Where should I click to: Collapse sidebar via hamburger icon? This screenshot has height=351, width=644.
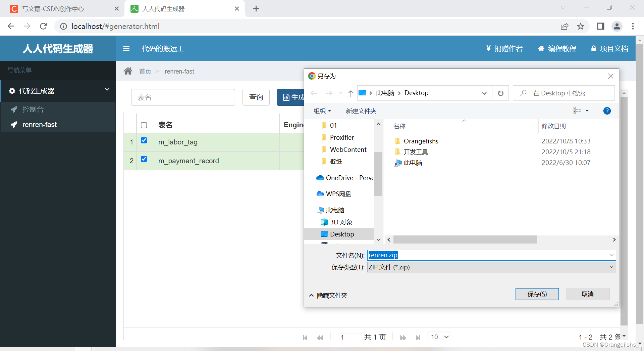point(126,48)
